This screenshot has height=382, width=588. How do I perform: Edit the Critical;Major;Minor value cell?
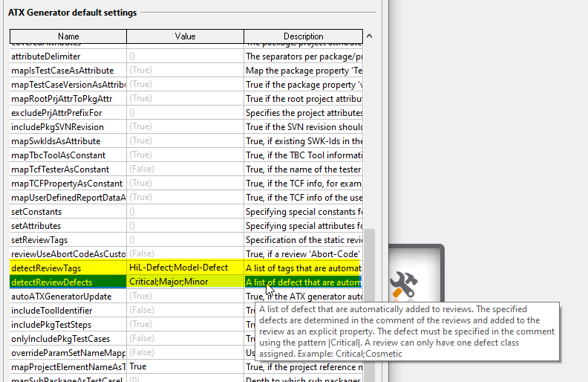click(169, 282)
